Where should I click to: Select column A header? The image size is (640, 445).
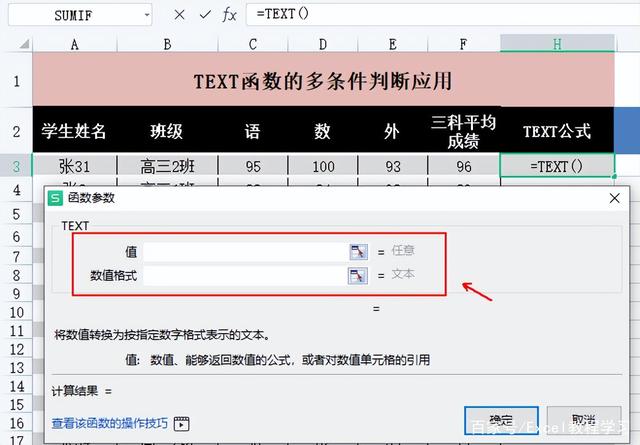75,44
